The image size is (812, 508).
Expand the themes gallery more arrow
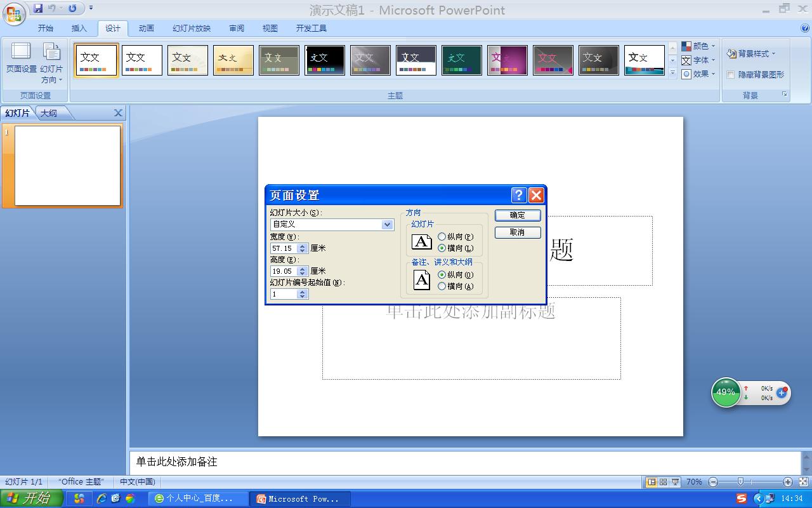(x=672, y=73)
